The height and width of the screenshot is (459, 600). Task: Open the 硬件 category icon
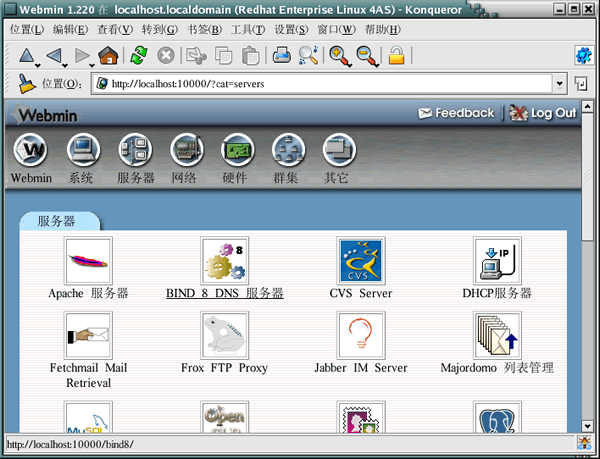pos(238,150)
